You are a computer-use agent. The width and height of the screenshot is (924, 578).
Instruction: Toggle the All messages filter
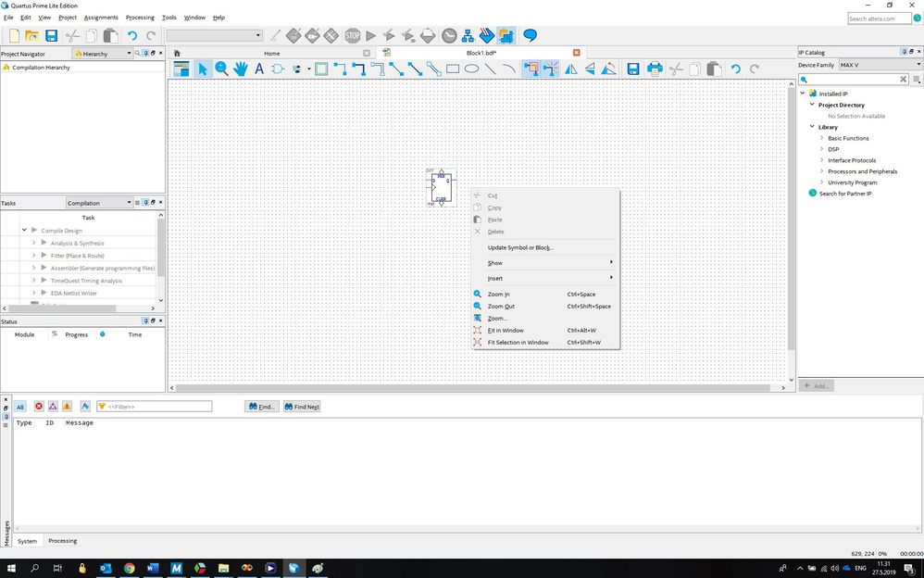(x=19, y=406)
